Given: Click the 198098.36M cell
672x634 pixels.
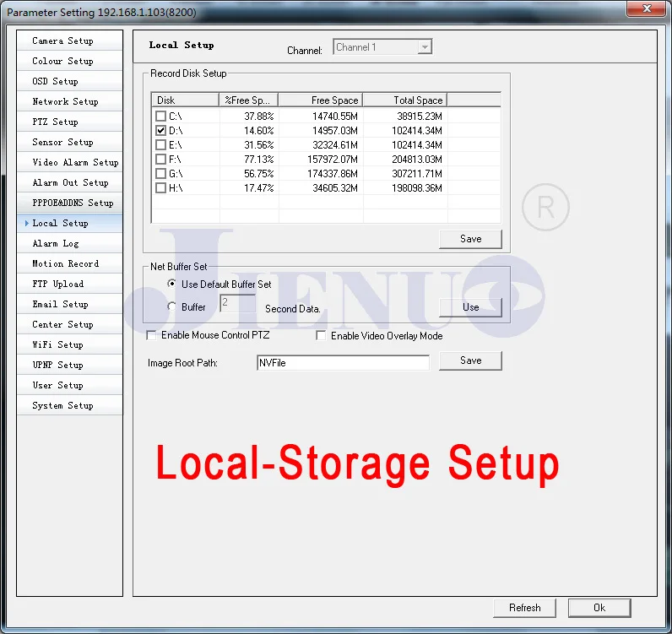Looking at the screenshot, I should click(416, 187).
